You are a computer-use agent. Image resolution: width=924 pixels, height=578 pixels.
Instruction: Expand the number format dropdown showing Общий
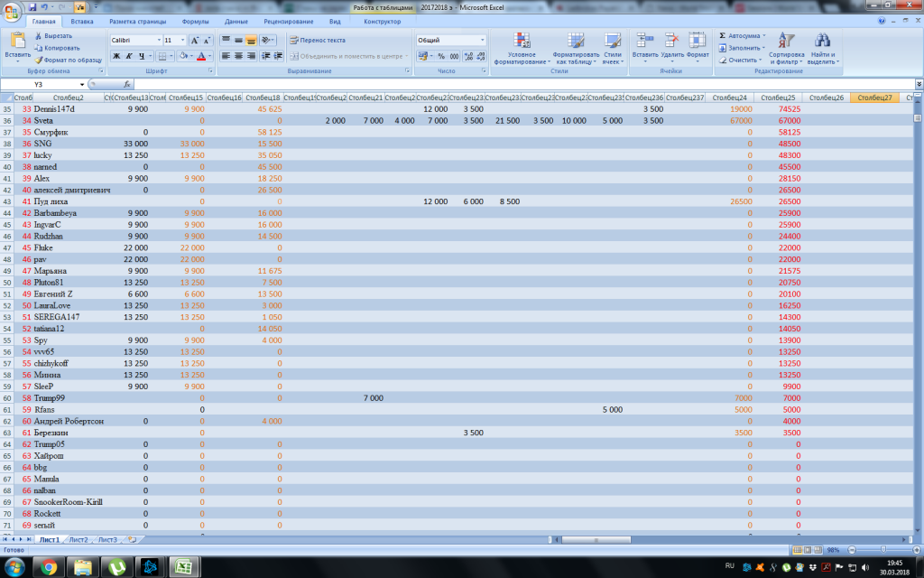482,41
